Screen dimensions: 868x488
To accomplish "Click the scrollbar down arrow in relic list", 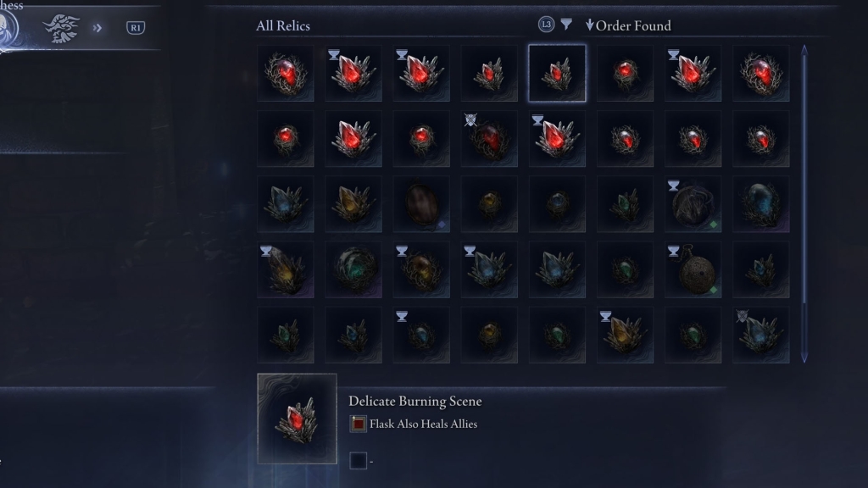I will 804,358.
